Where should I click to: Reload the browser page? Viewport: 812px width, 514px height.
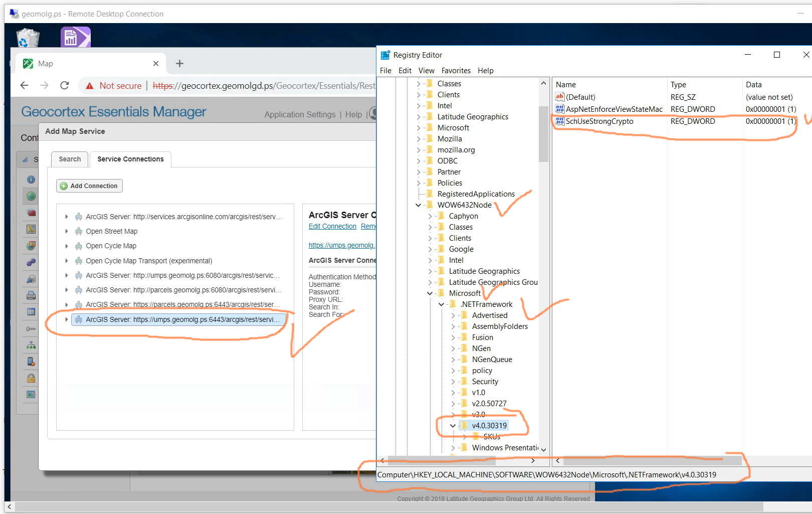click(65, 86)
